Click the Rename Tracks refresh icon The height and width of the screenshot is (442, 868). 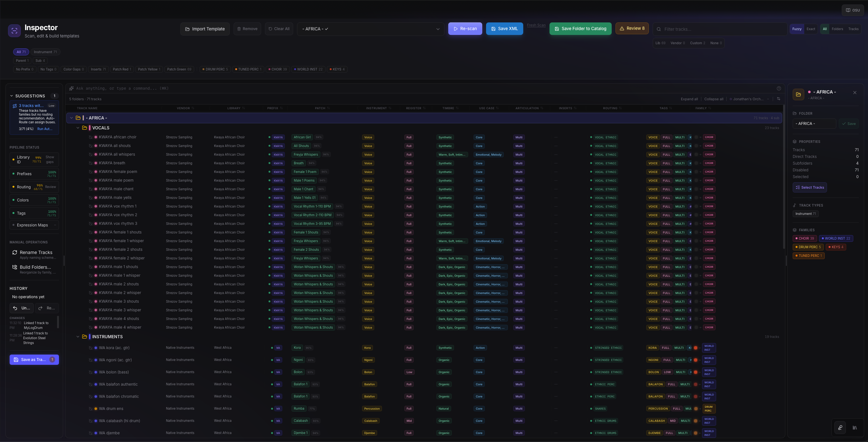coord(15,252)
